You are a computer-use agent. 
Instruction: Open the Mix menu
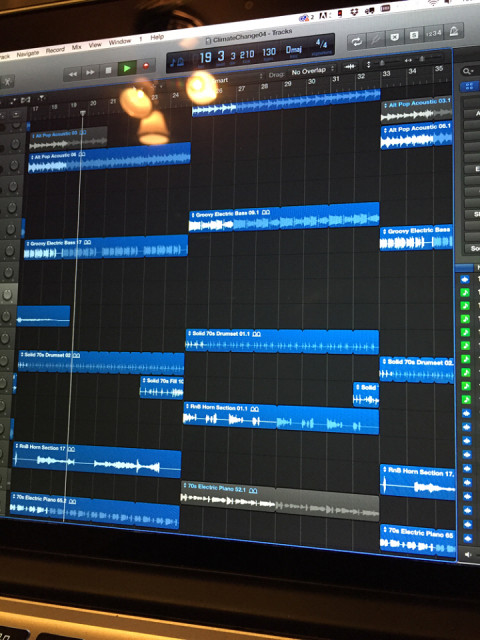[76, 47]
